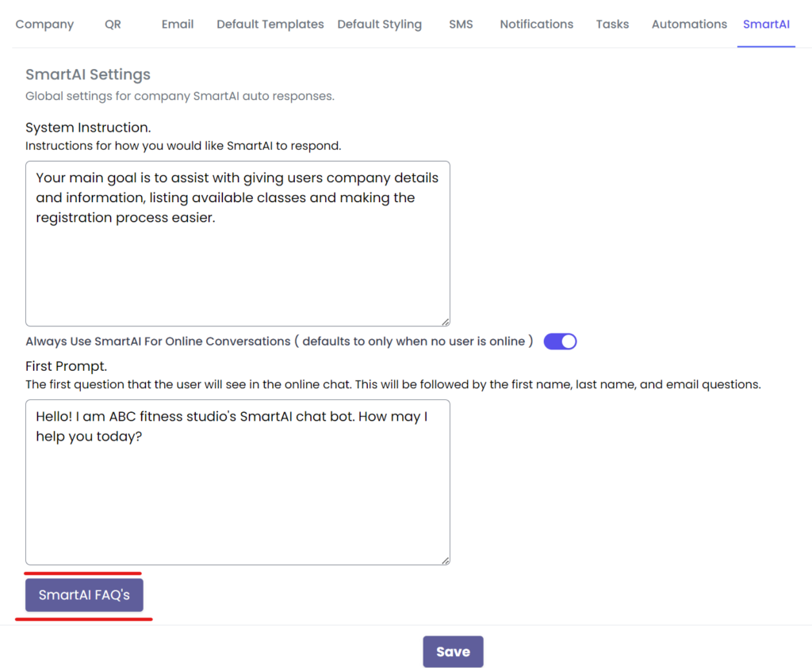Click First Prompt box resize handle
Image resolution: width=812 pixels, height=668 pixels.
click(x=445, y=559)
